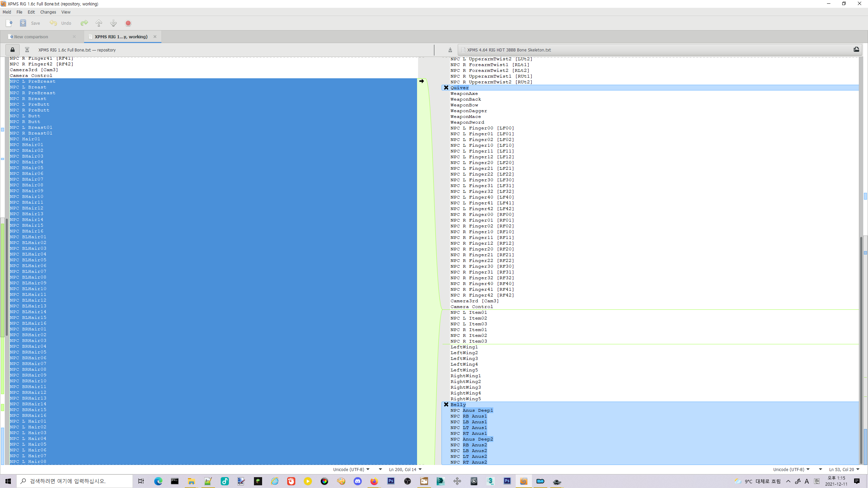Click the red Stop icon in toolbar
The height and width of the screenshot is (488, 868).
(128, 23)
